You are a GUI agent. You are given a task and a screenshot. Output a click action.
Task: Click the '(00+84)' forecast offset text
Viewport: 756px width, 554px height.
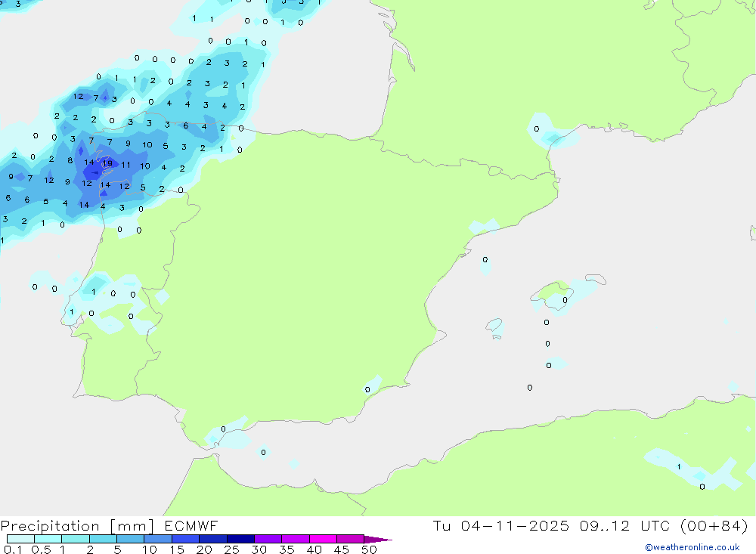click(714, 525)
